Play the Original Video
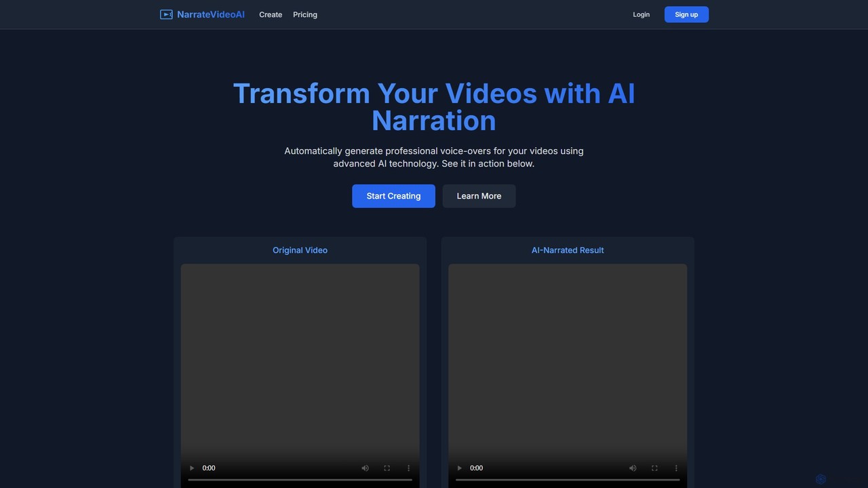Image resolution: width=868 pixels, height=488 pixels. point(192,468)
